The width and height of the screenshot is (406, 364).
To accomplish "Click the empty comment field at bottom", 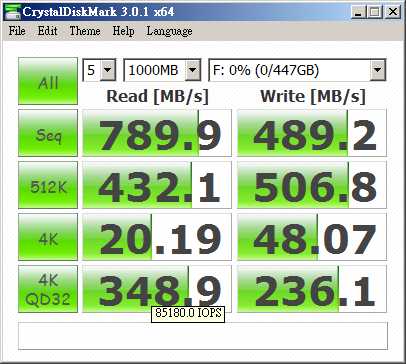I will [203, 336].
